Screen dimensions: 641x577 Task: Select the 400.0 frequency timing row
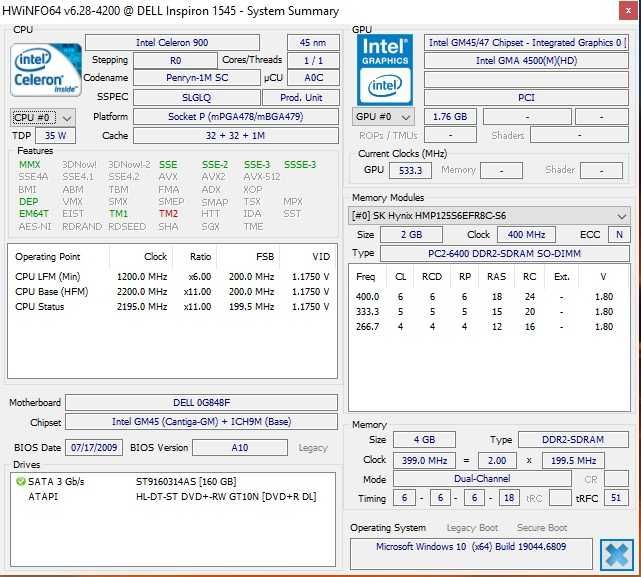coord(489,297)
